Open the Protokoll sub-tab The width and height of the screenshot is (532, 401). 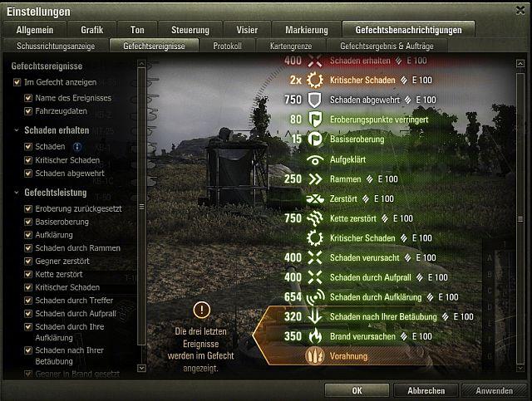(227, 46)
